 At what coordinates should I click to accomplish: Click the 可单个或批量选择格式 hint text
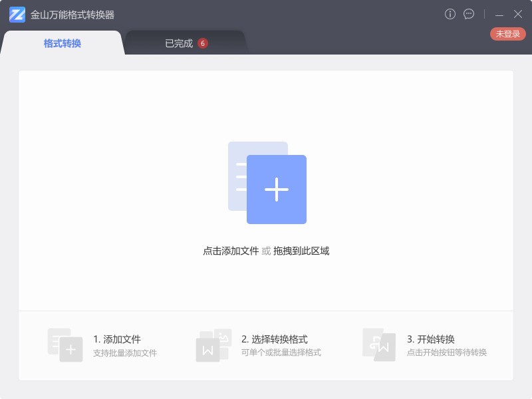point(281,352)
